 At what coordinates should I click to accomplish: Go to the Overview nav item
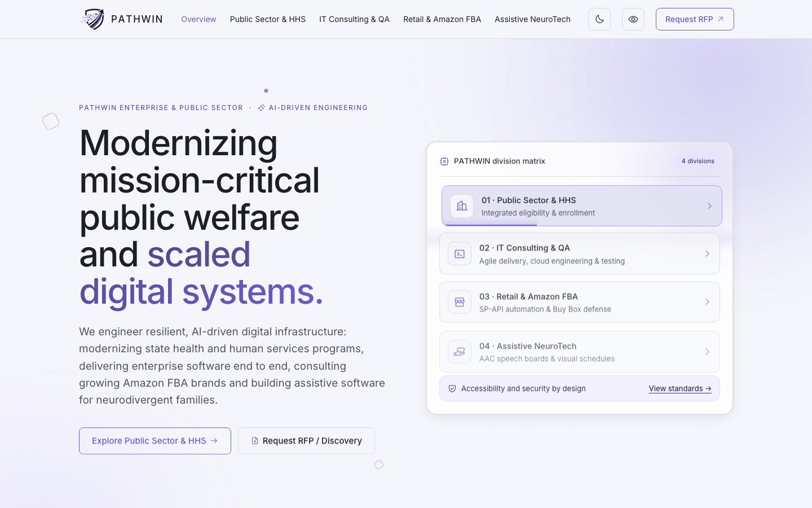pos(198,19)
